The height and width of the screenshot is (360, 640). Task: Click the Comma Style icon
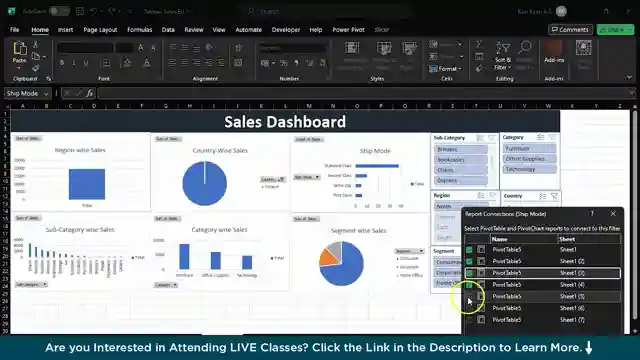coord(296,63)
